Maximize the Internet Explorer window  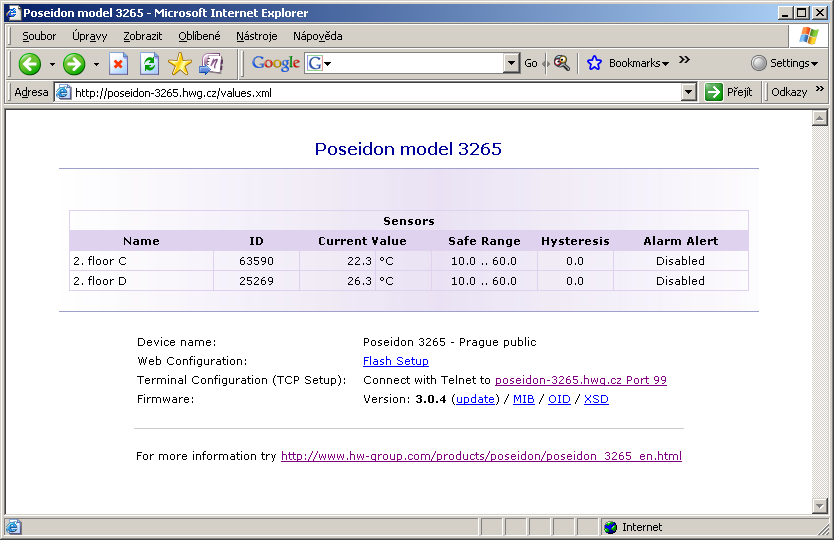click(802, 13)
